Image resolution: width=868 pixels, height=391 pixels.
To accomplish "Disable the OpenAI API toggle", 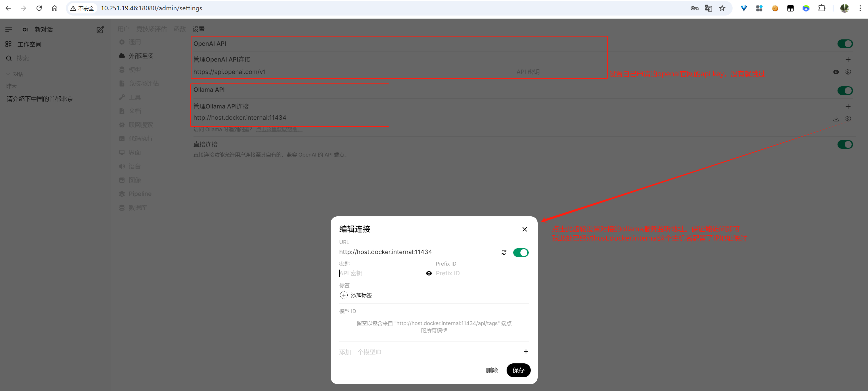I will click(845, 44).
